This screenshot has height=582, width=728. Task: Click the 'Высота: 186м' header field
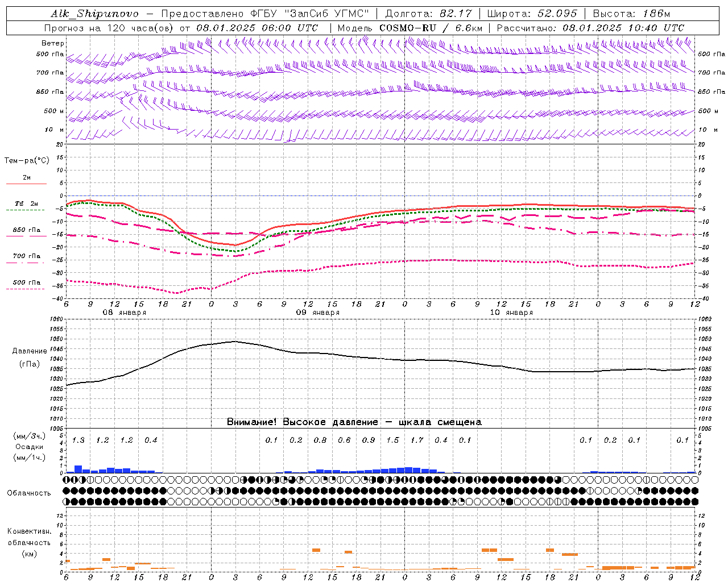[x=631, y=14]
